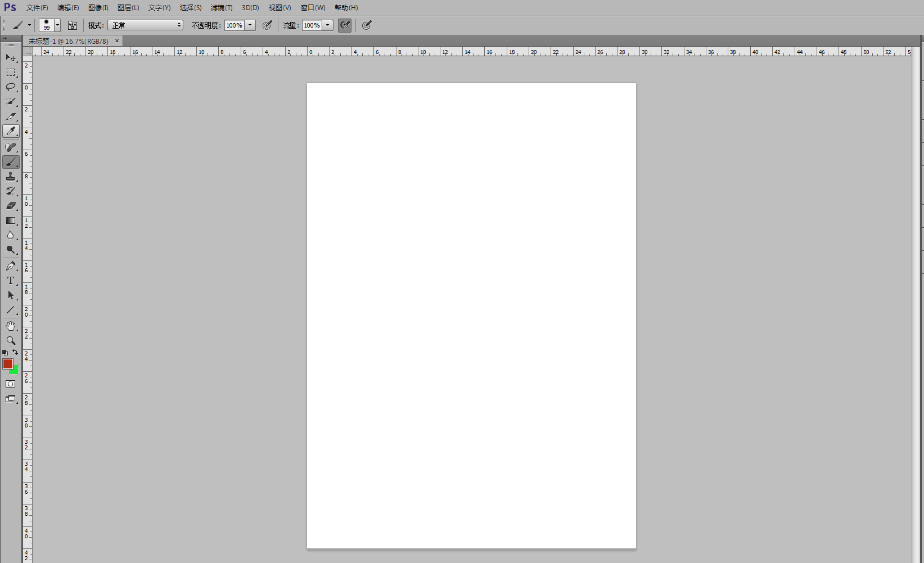Click the Photoshop Ps logo
Image resolution: width=924 pixels, height=563 pixels.
pyautogui.click(x=10, y=7)
